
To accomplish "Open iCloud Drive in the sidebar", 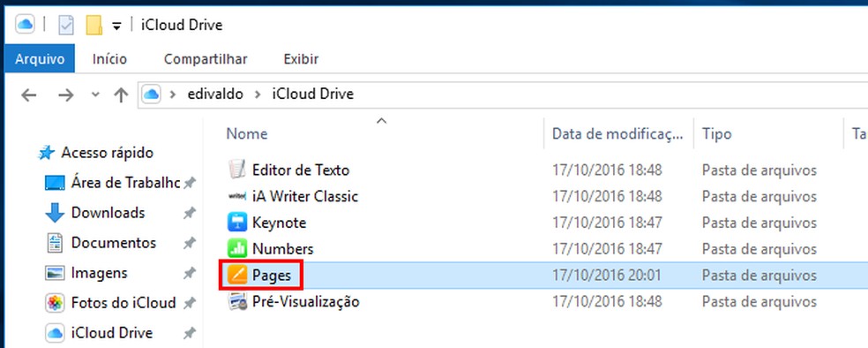I will coord(111,333).
